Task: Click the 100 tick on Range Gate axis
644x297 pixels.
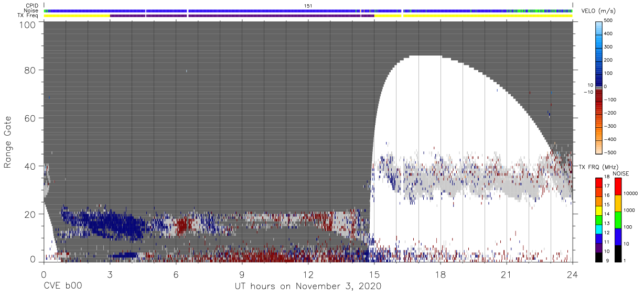Action: [27, 24]
